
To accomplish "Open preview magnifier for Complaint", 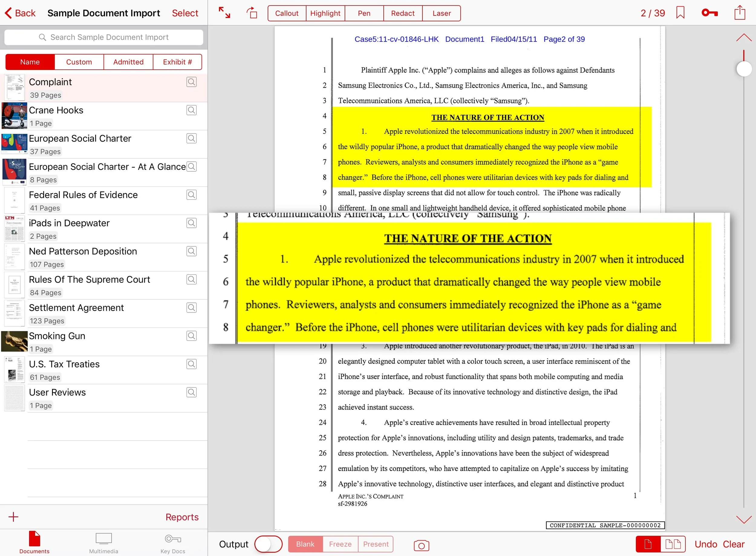I will point(192,82).
